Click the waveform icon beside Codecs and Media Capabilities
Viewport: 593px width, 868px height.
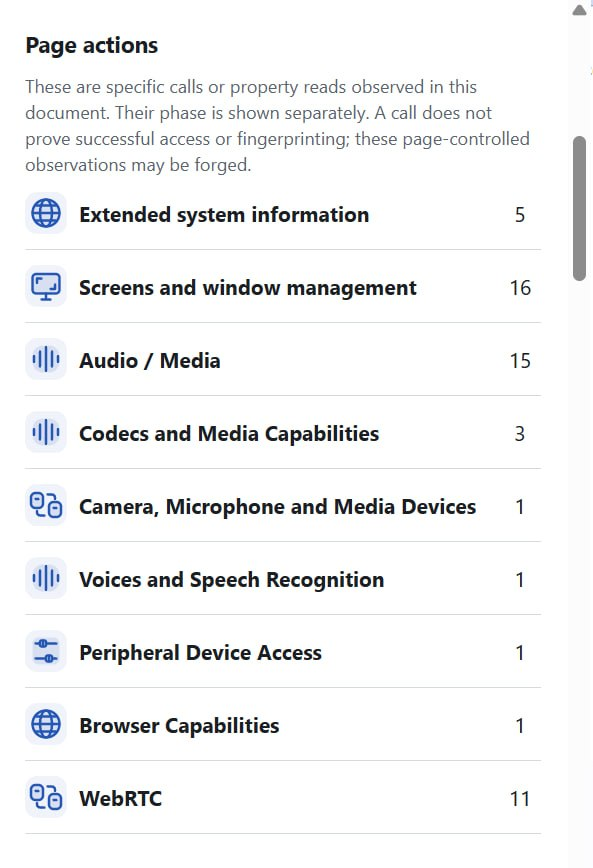[x=46, y=433]
